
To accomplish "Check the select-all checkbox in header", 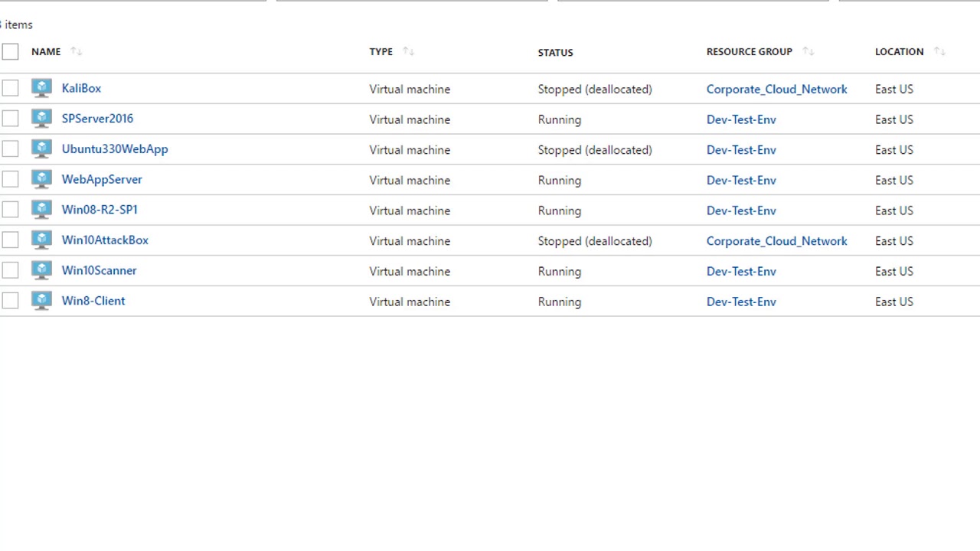I will click(x=10, y=51).
